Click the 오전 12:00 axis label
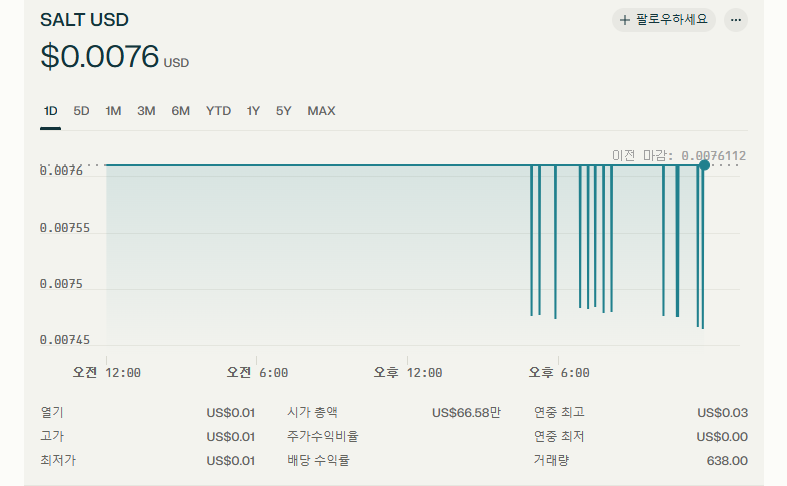This screenshot has width=787, height=486. tap(106, 373)
